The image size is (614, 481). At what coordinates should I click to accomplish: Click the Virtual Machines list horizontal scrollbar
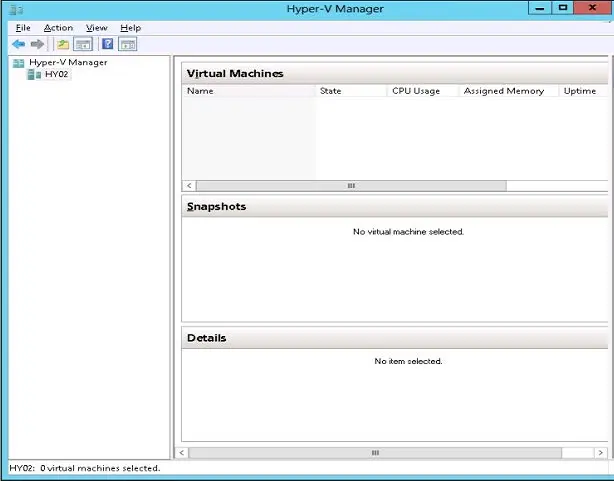(351, 185)
